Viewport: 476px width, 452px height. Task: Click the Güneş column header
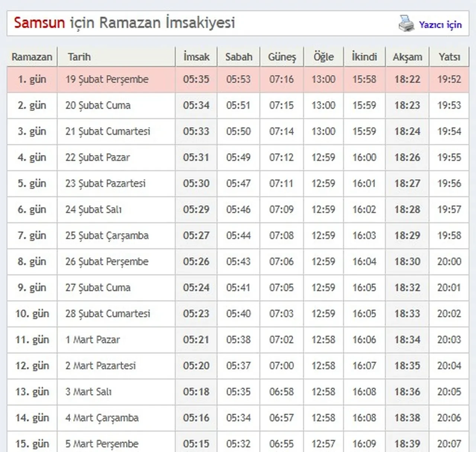(x=282, y=57)
